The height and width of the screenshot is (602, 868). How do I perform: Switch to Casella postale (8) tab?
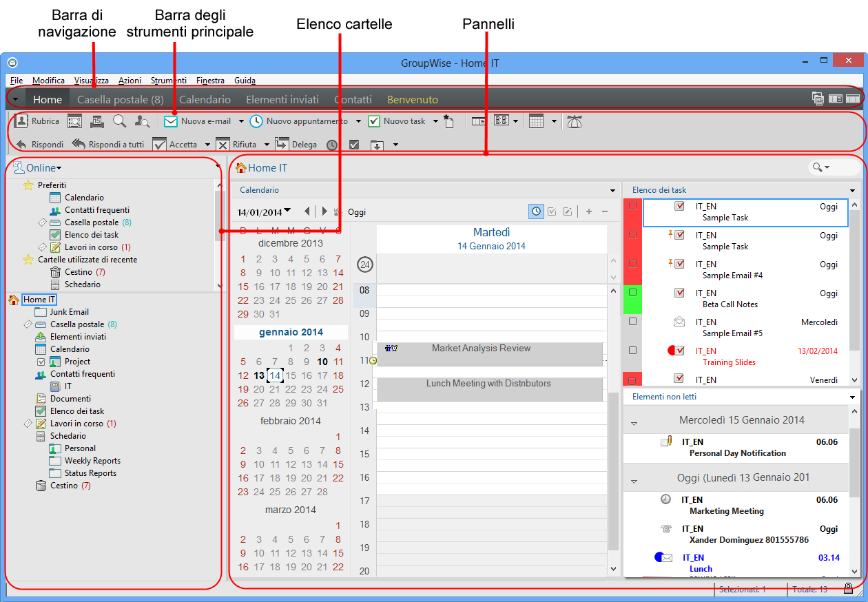click(x=120, y=100)
